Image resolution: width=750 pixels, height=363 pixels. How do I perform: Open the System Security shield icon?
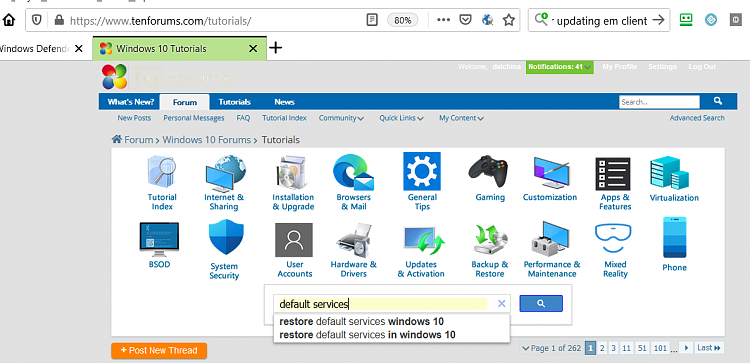click(x=226, y=237)
